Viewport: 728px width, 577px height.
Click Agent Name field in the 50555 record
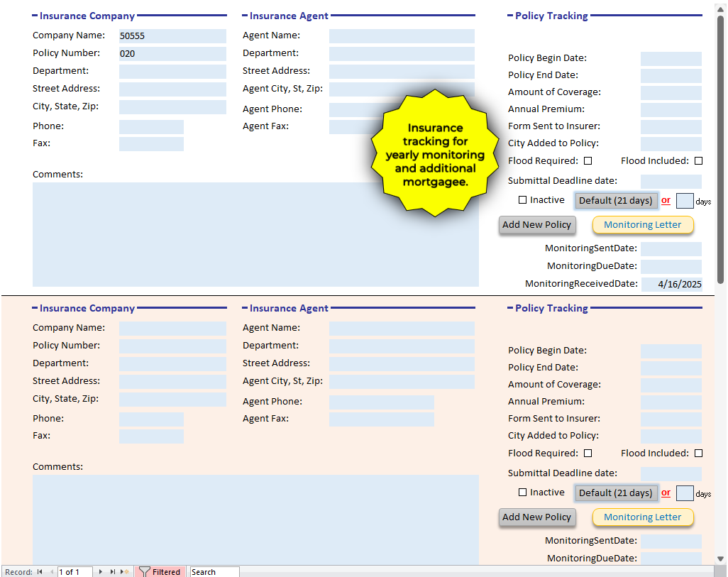402,36
